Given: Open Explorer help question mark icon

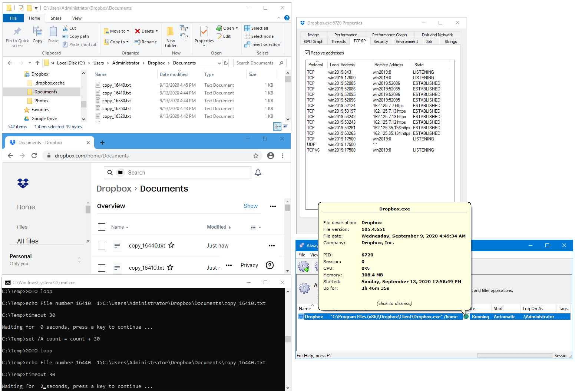Looking at the screenshot, I should click(x=287, y=18).
